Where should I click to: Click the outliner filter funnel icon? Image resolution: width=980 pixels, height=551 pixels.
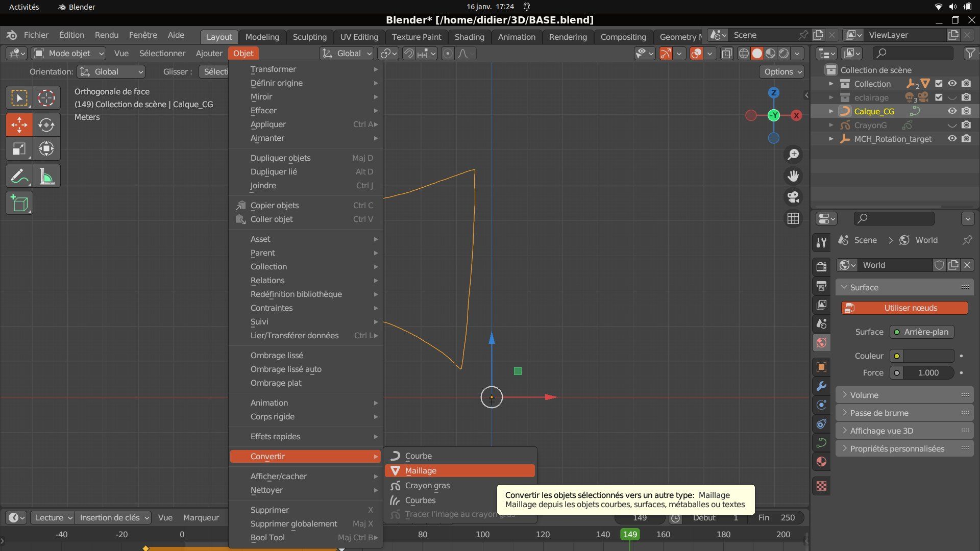970,53
